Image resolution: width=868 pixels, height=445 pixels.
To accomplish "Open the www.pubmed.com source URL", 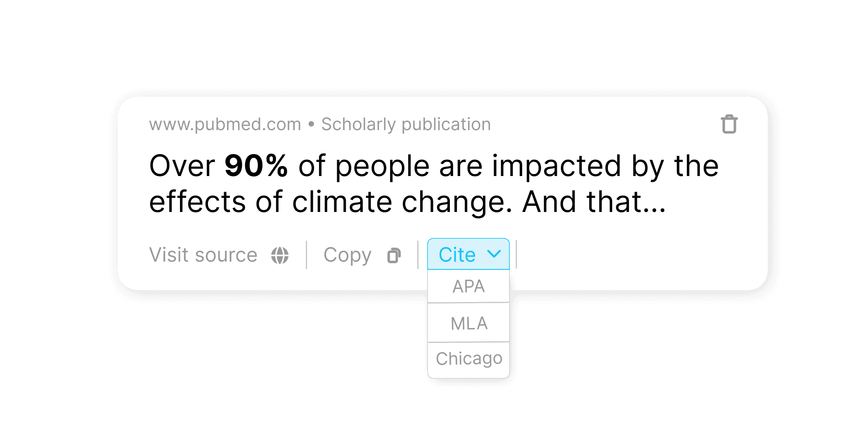I will click(225, 124).
